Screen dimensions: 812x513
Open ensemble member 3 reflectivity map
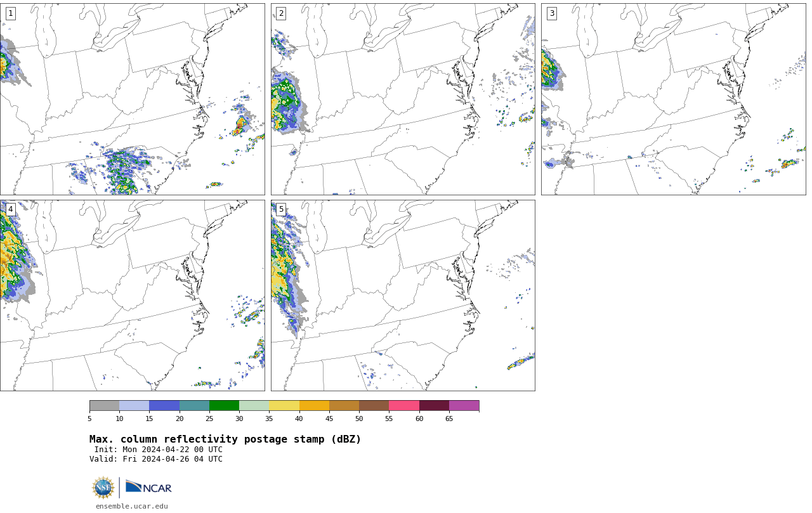tap(673, 99)
